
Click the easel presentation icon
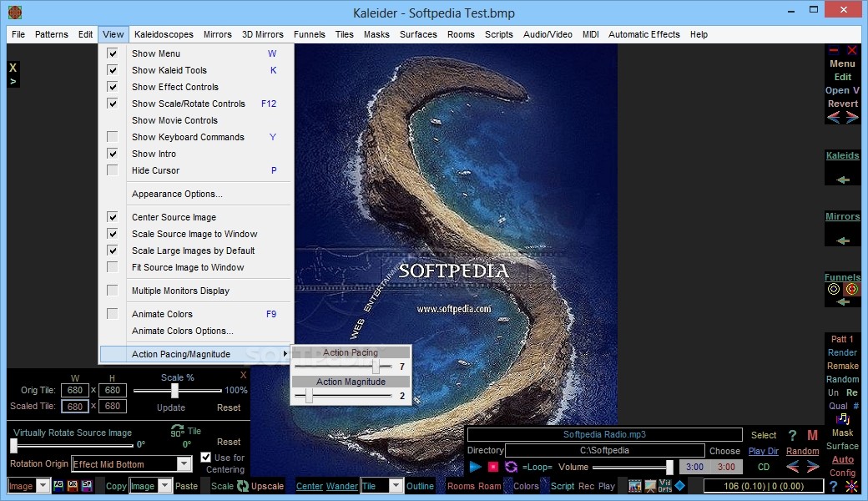[x=650, y=486]
